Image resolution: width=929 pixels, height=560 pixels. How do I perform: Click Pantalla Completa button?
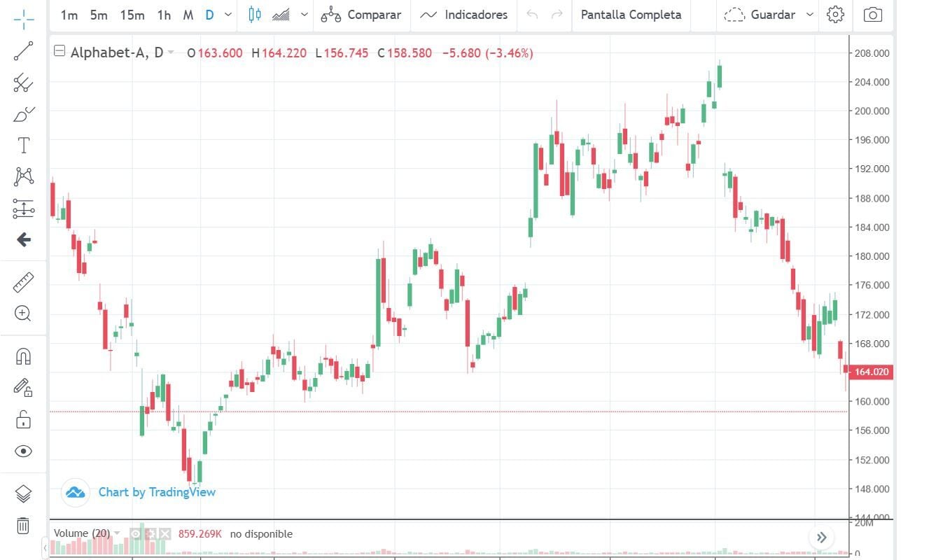tap(631, 15)
